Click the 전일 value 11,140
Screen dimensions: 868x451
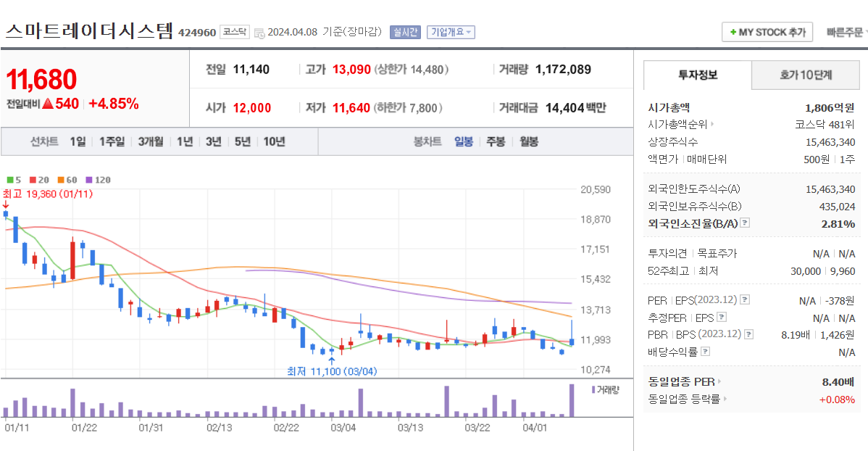pyautogui.click(x=251, y=70)
